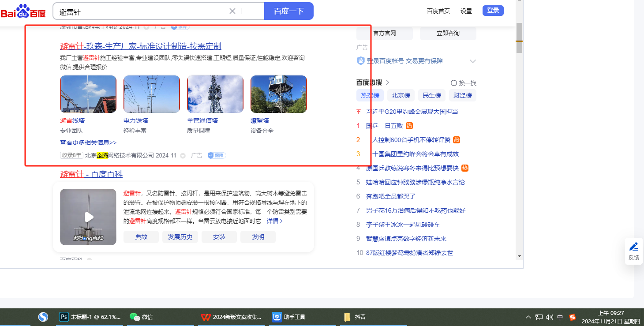
Task: Open hot search 李子柒王冰冰一起玩碰碰车
Action: (403, 225)
